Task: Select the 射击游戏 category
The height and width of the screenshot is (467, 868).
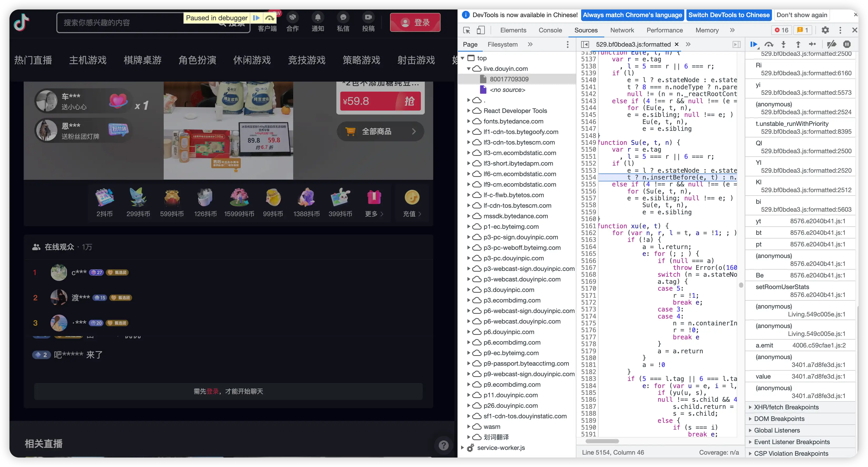Action: [x=416, y=60]
